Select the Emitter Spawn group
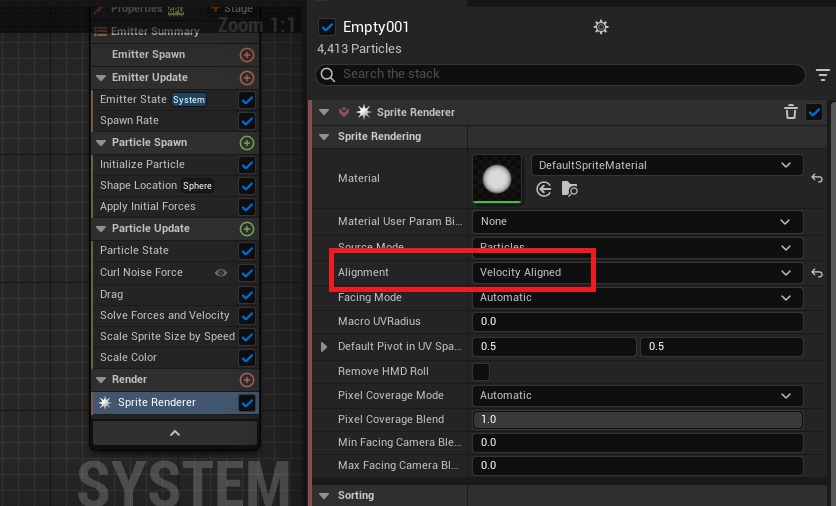 (x=175, y=55)
